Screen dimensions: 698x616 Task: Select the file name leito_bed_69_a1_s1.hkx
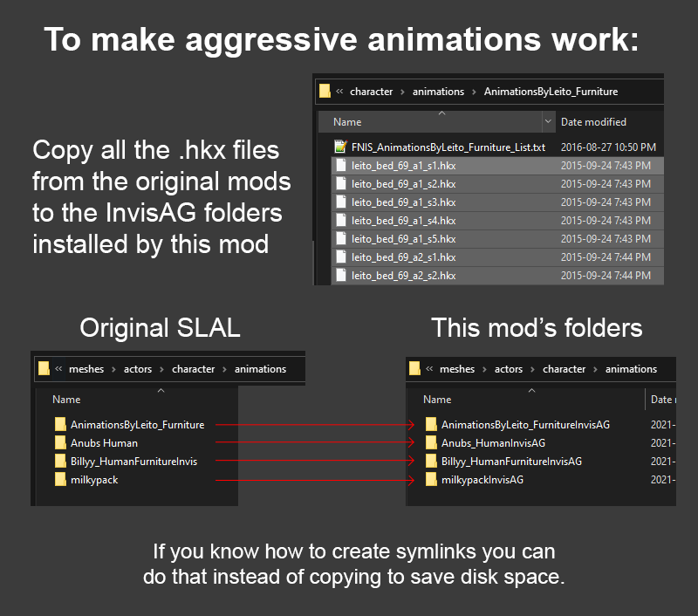coord(403,166)
